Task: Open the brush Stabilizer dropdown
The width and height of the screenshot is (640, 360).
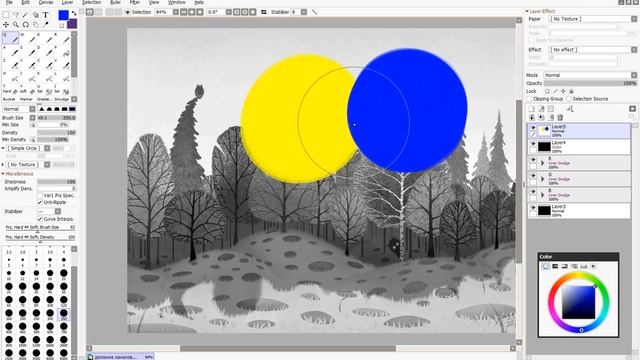Action: 49,211
